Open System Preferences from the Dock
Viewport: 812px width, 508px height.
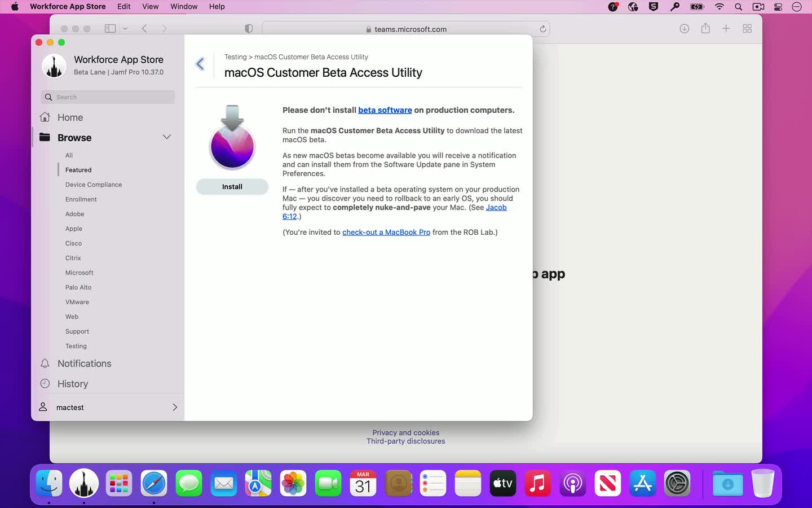[677, 484]
